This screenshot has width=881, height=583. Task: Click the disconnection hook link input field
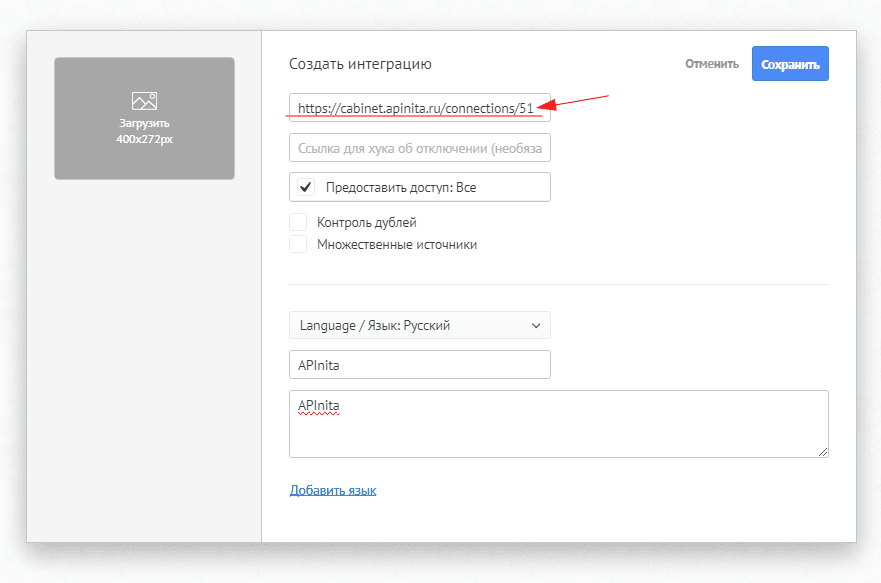coord(419,147)
